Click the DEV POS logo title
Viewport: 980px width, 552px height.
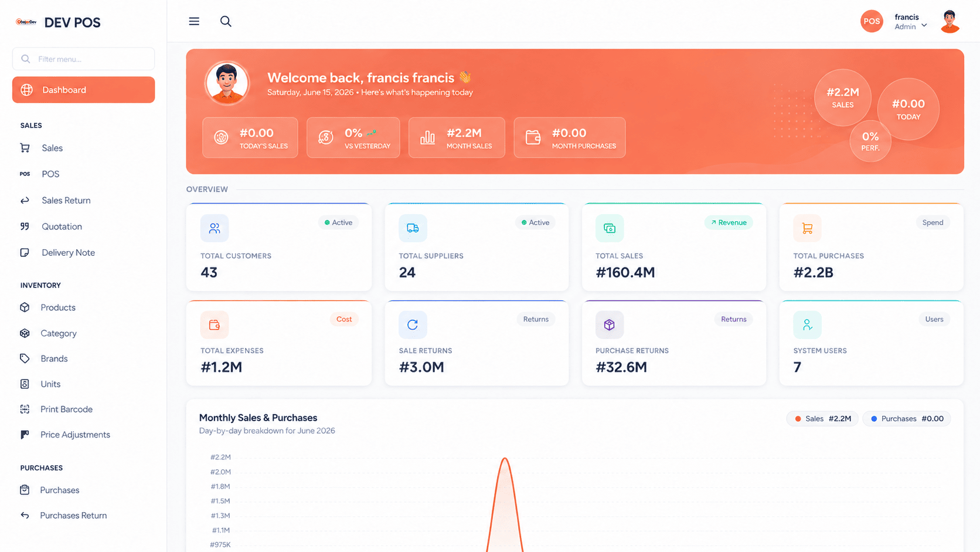tap(72, 22)
